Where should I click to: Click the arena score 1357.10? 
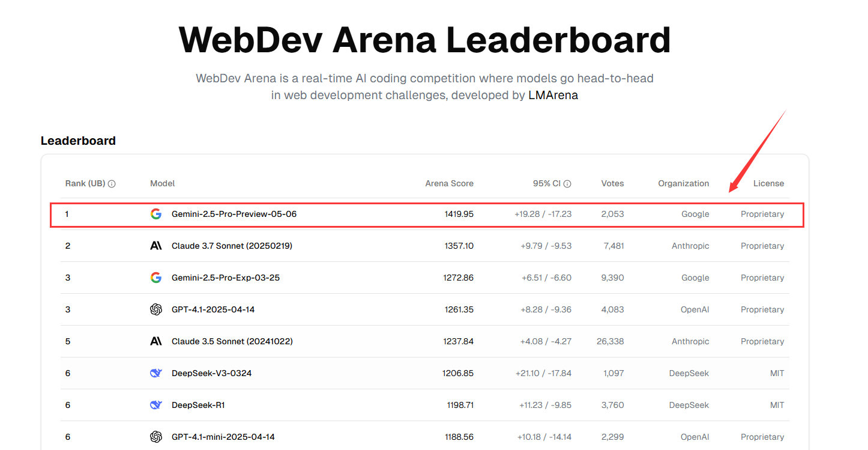coord(459,246)
